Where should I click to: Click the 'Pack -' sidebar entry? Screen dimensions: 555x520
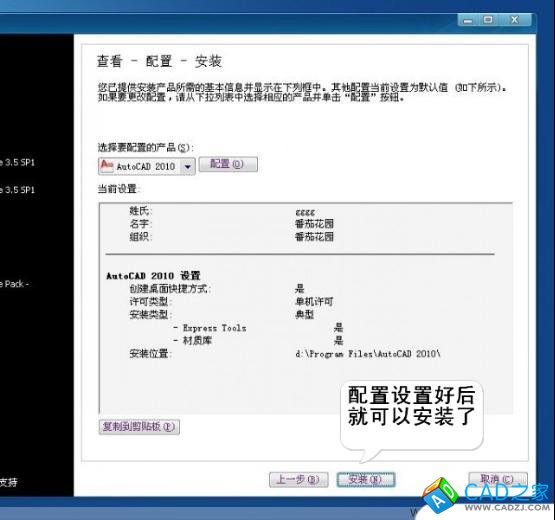tap(15, 284)
